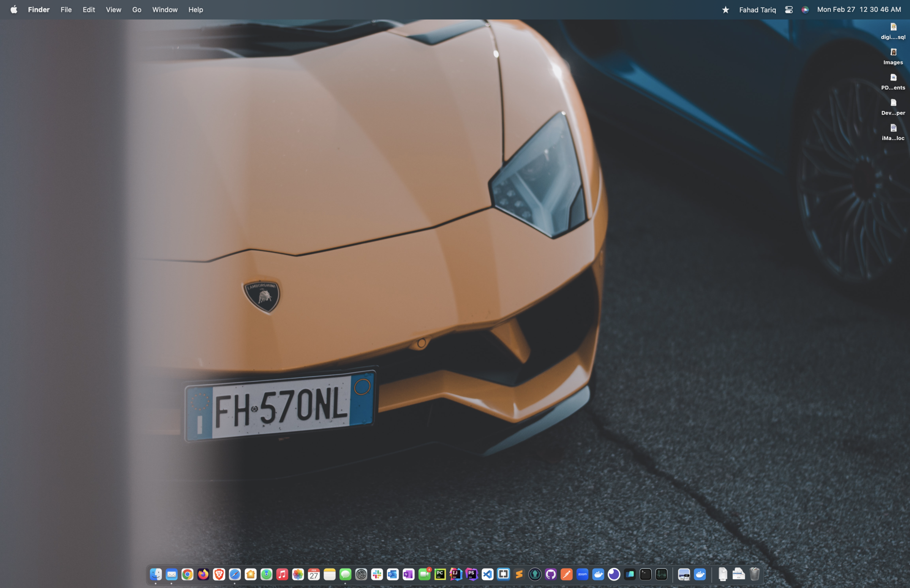Open the Trash in the Dock
910x588 pixels.
754,574
